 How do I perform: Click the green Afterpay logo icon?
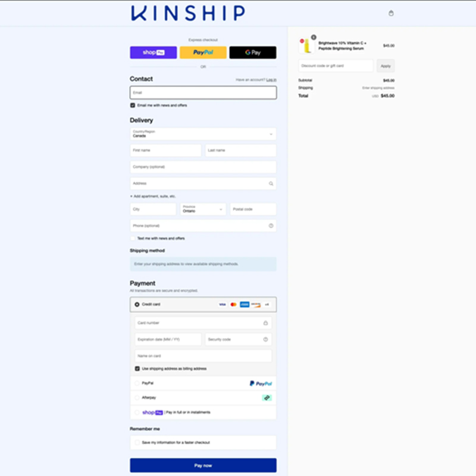pos(266,397)
